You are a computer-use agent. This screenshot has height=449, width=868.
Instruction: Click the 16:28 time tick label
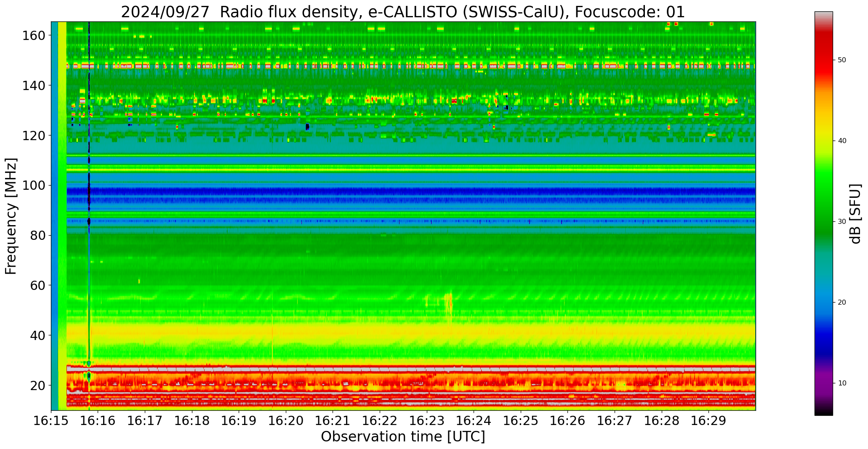click(x=661, y=420)
